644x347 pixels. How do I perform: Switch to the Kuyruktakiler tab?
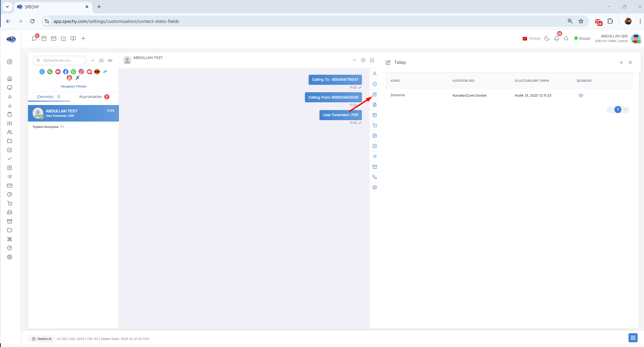click(94, 97)
